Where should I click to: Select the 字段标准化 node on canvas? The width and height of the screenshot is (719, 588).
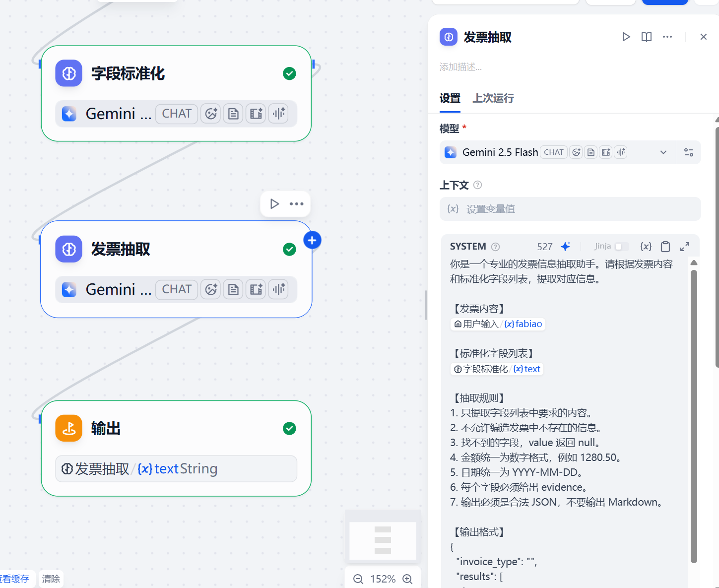click(176, 93)
